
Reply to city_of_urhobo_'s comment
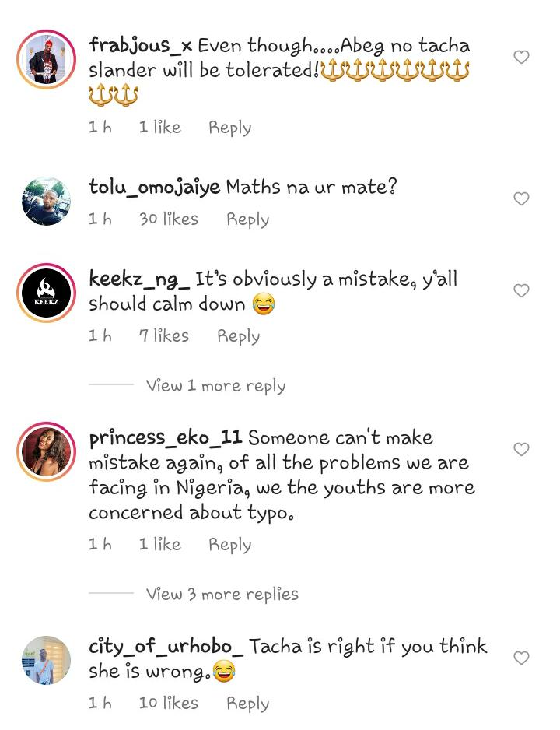point(247,704)
